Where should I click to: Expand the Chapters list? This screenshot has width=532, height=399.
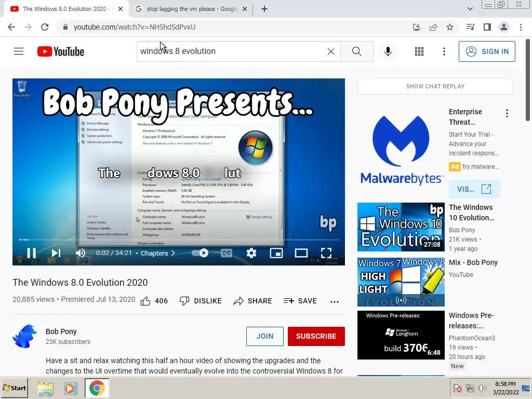pos(158,253)
